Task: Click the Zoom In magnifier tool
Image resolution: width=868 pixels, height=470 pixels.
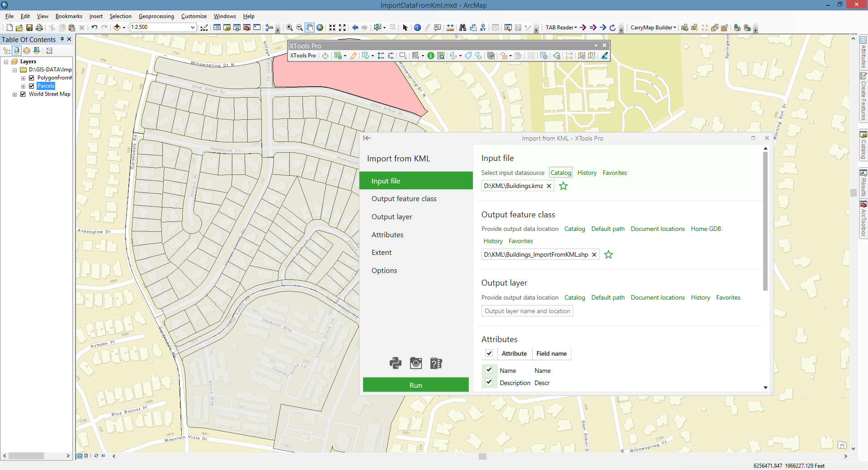Action: point(289,28)
